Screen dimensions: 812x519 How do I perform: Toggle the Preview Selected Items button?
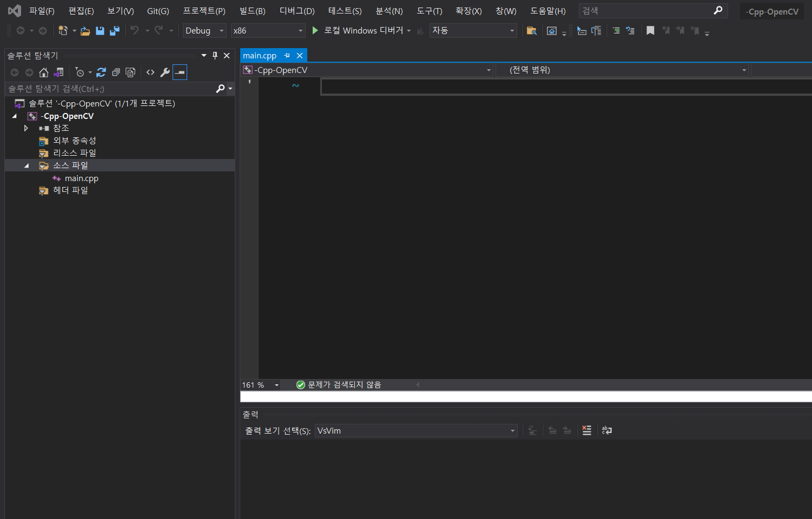pyautogui.click(x=180, y=72)
